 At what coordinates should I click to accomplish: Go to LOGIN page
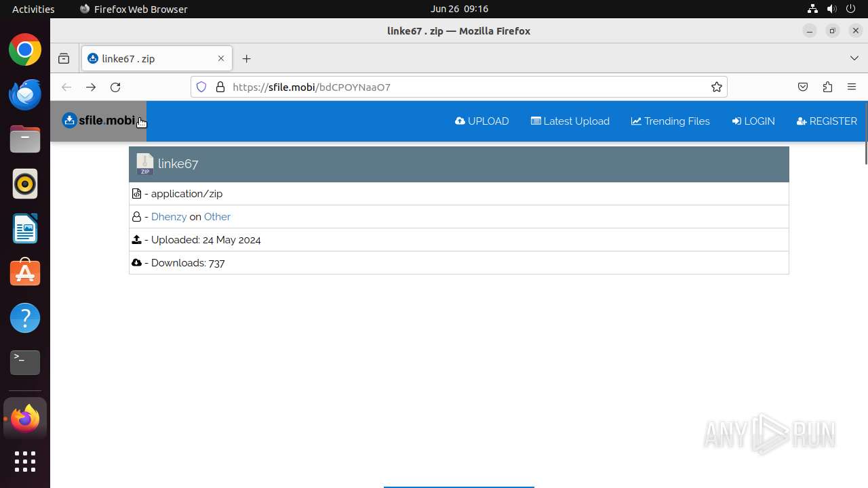click(753, 121)
